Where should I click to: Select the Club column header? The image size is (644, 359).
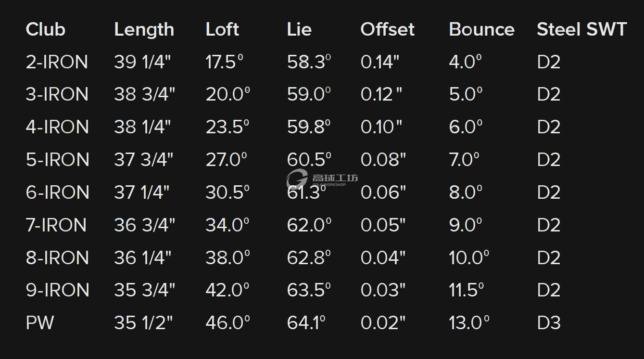(x=45, y=29)
